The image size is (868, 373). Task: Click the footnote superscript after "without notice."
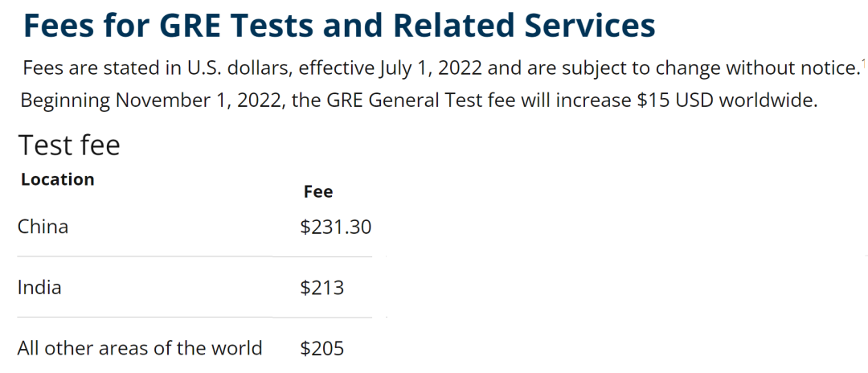click(x=864, y=63)
